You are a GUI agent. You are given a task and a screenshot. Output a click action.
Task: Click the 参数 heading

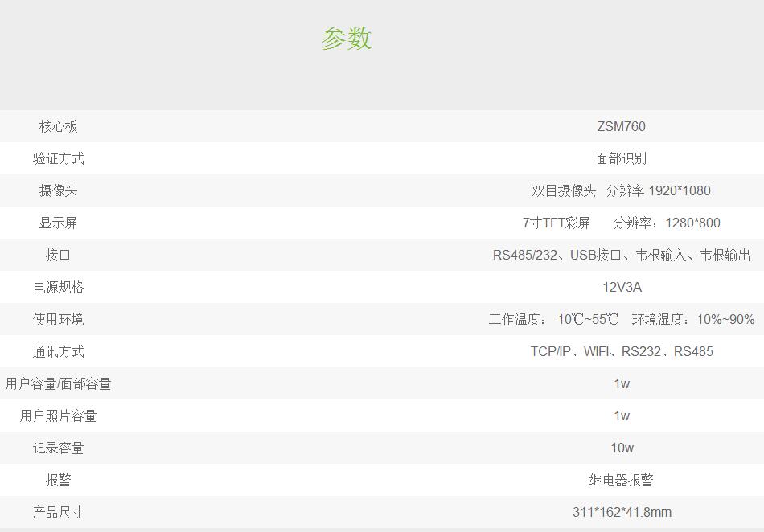[x=347, y=39]
